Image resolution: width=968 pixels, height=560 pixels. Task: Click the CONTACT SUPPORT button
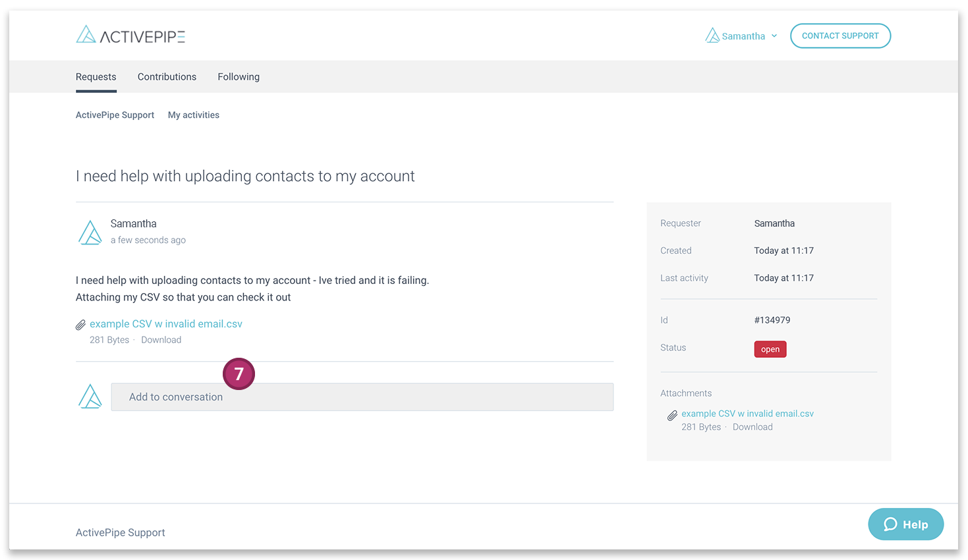pos(840,36)
